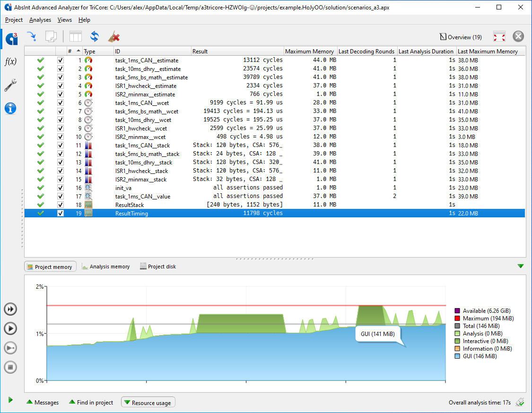Toggle the checkbox for ResultStack
532x413 pixels.
pos(61,205)
